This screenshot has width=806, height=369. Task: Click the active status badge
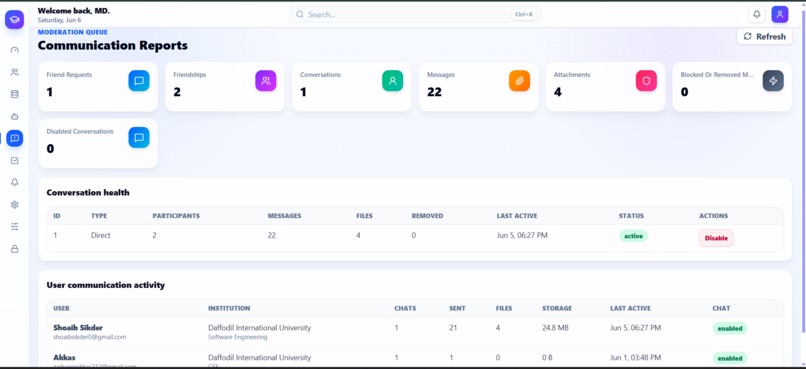pos(633,236)
